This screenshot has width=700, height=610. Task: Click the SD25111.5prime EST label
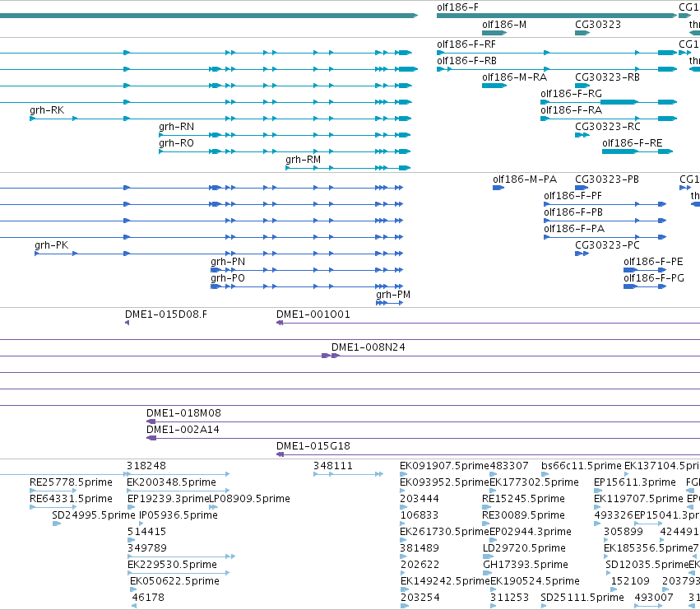click(582, 598)
